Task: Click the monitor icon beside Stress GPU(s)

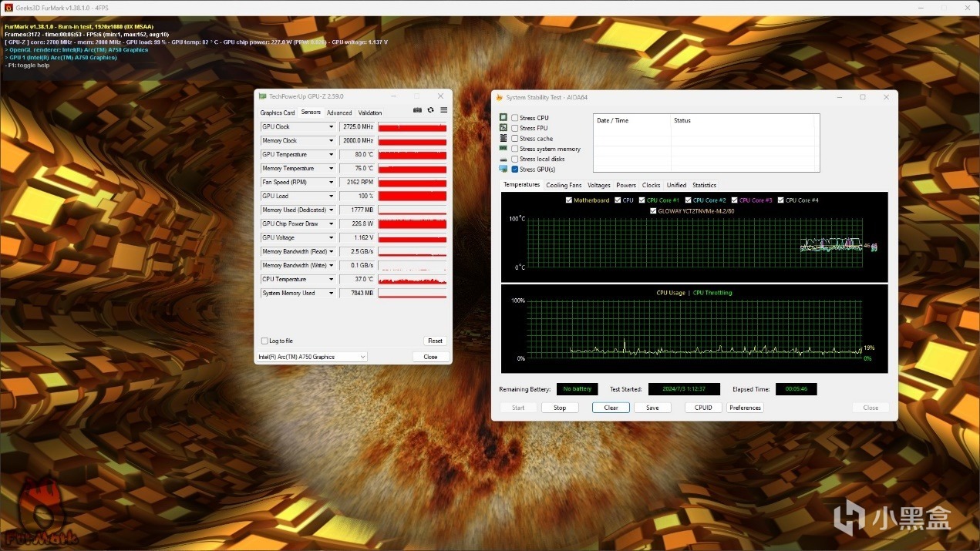Action: [x=503, y=169]
